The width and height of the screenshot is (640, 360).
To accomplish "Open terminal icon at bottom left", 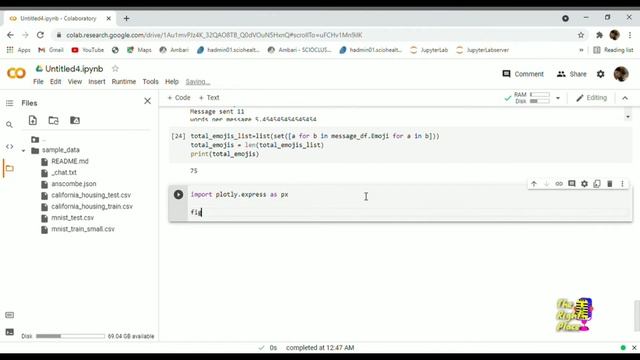I will point(9,332).
